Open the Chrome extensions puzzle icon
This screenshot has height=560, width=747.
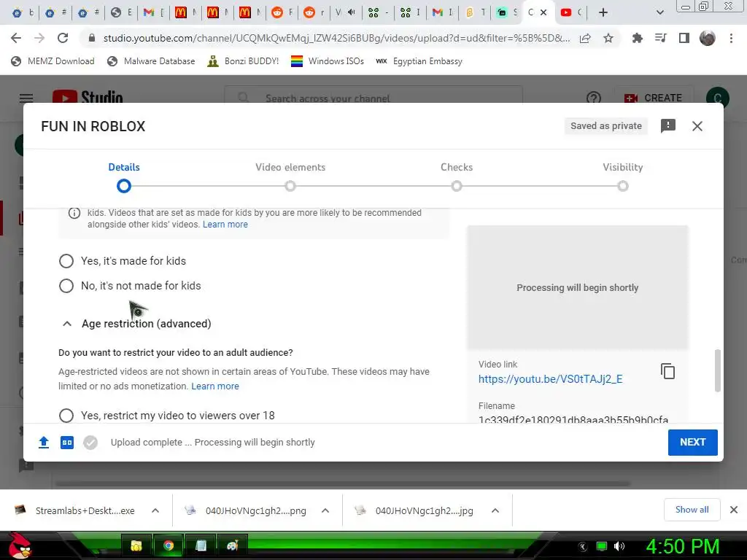[637, 38]
